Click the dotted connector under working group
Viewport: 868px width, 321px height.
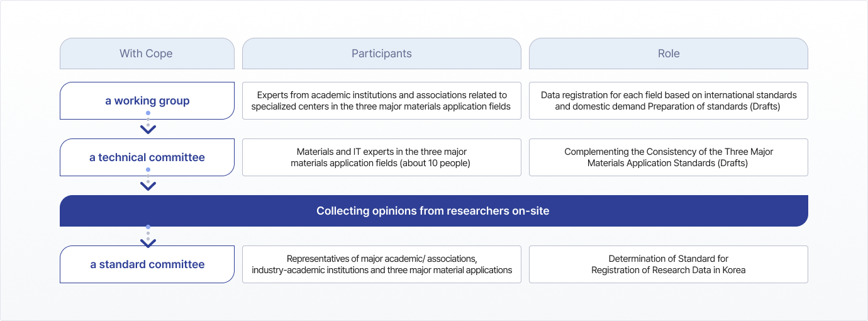pos(148,119)
